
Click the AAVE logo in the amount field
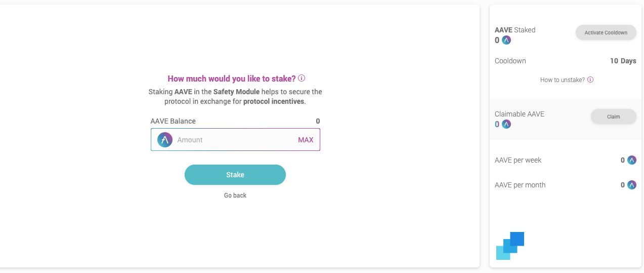tap(165, 140)
